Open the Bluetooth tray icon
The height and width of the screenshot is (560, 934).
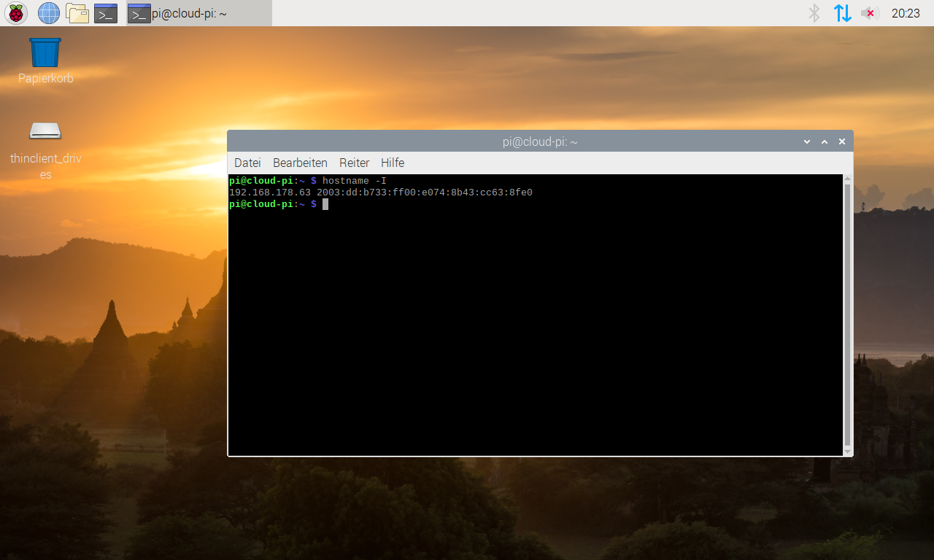coord(814,13)
